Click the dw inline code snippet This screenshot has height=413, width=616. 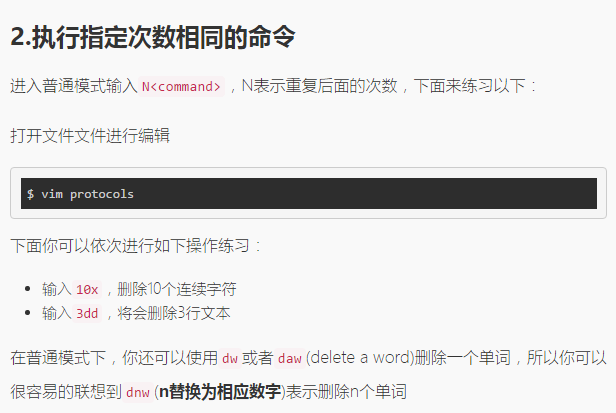[x=230, y=358]
